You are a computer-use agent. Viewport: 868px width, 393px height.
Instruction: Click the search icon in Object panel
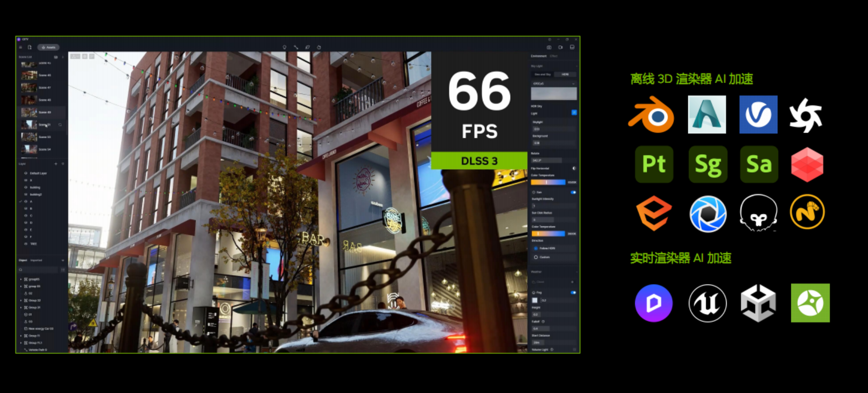tap(21, 270)
